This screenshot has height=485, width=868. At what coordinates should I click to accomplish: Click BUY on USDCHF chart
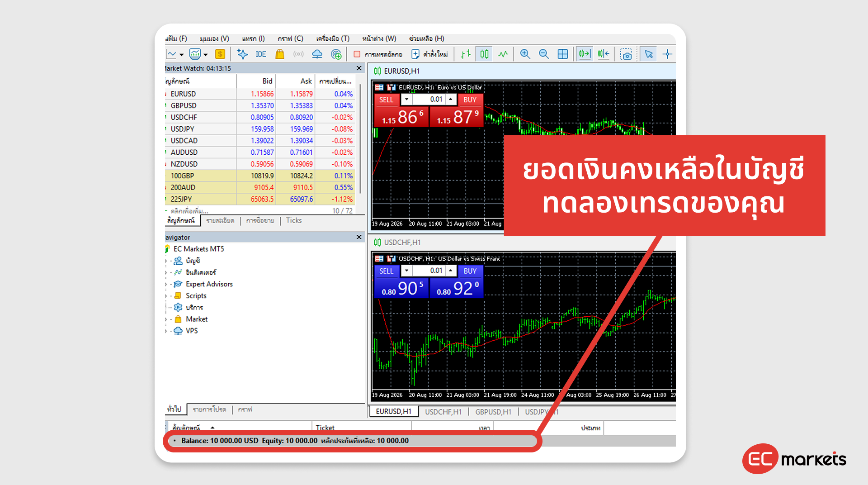tap(470, 271)
